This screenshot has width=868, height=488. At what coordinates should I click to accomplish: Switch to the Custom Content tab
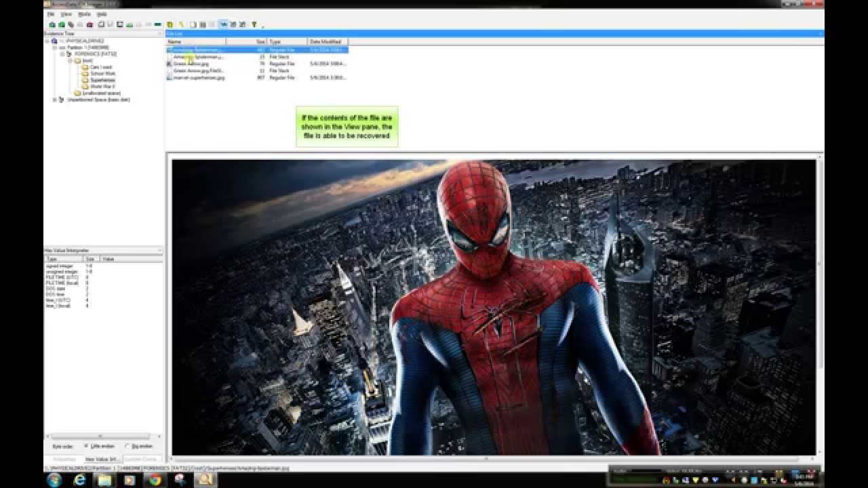[142, 459]
